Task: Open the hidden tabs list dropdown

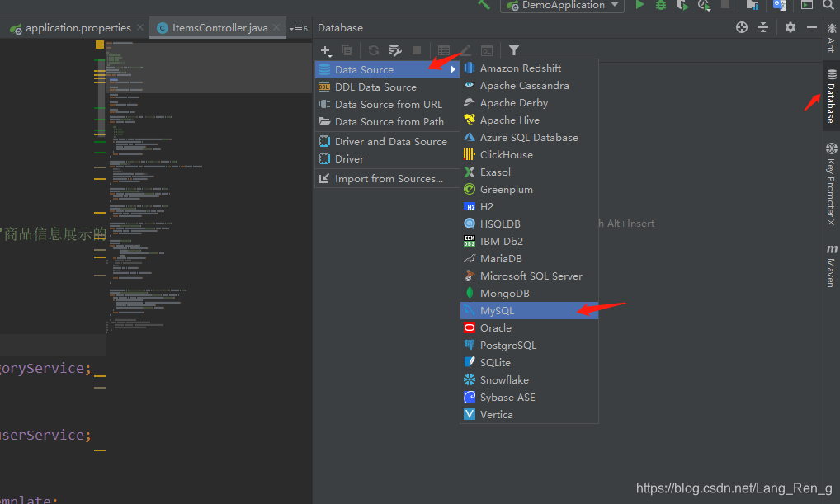Action: 299,28
